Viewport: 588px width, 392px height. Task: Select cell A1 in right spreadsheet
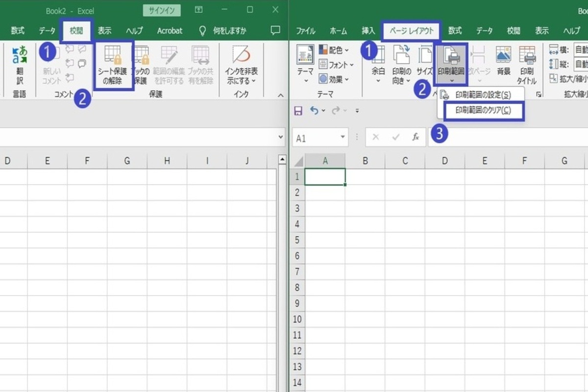(325, 177)
